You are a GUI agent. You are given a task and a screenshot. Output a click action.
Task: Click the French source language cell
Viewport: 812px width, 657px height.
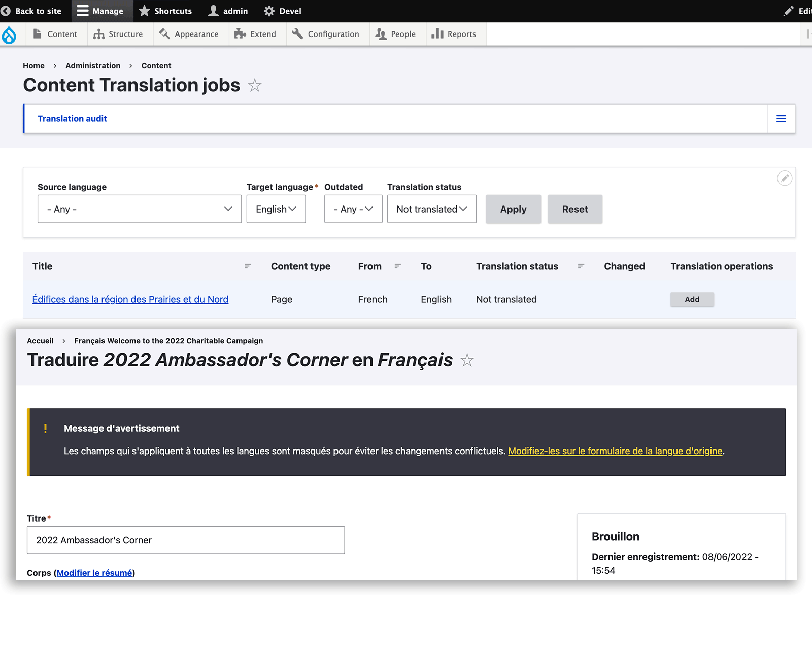pyautogui.click(x=373, y=299)
